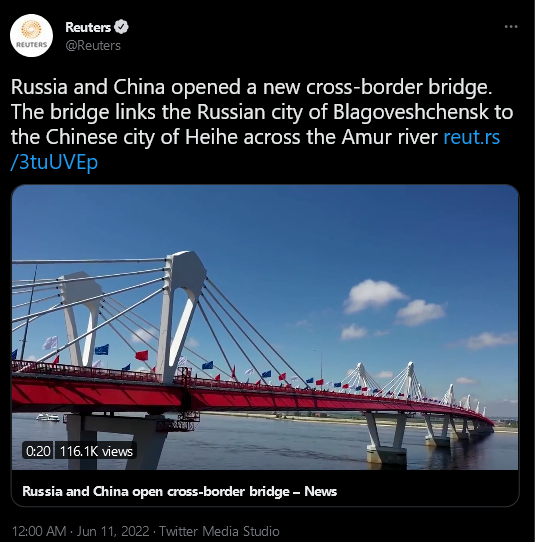The image size is (535, 542).
Task: Click the red bridge deck in the video
Action: coord(242,396)
